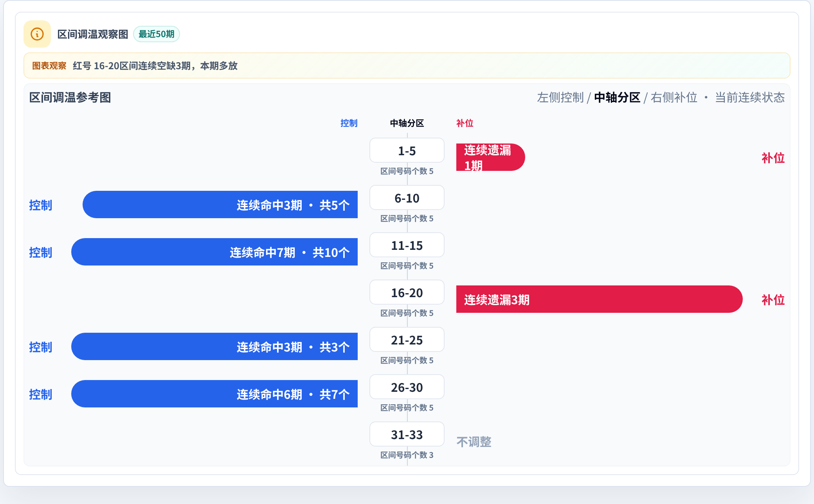Click 区间号码个数 5 under zone 16-20
The height and width of the screenshot is (504, 814).
[x=407, y=313]
